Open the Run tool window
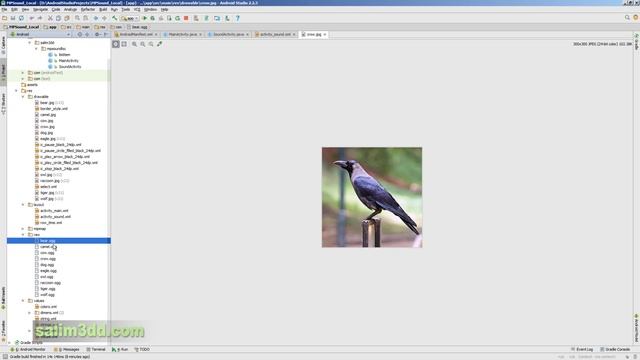 (120, 350)
